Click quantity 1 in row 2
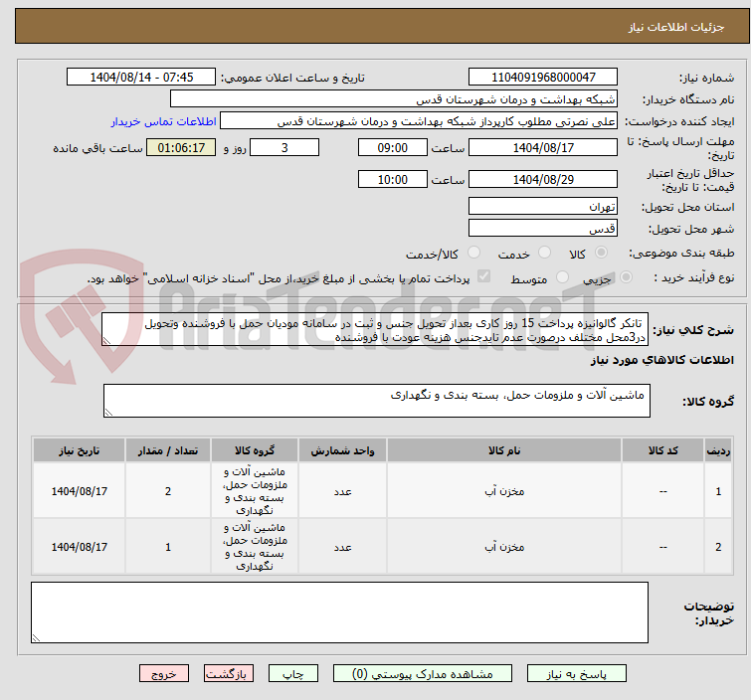Image resolution: width=751 pixels, height=700 pixels. (x=168, y=547)
